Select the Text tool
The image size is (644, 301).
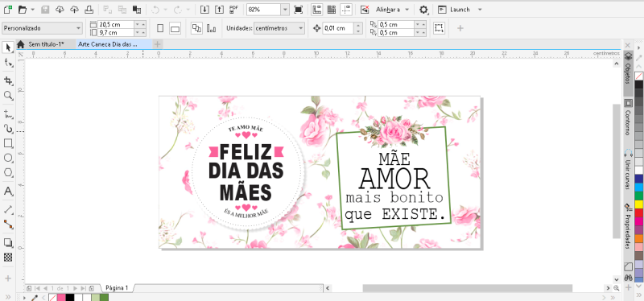pyautogui.click(x=8, y=192)
